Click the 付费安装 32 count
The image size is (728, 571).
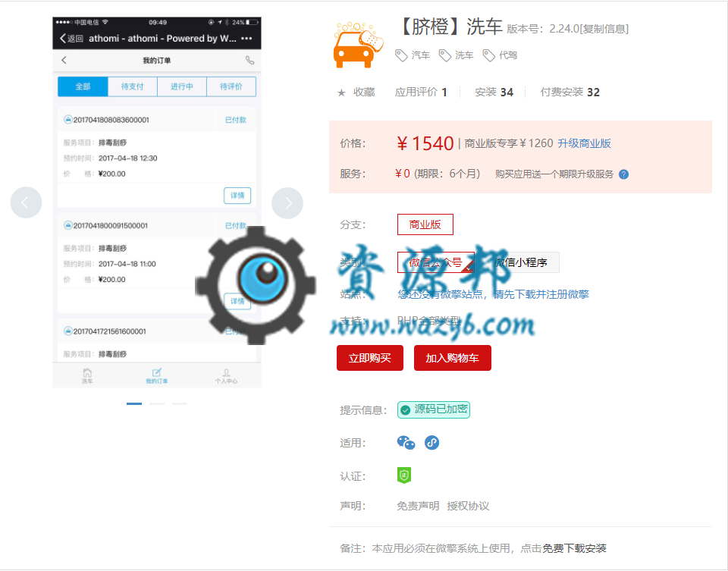(x=570, y=93)
